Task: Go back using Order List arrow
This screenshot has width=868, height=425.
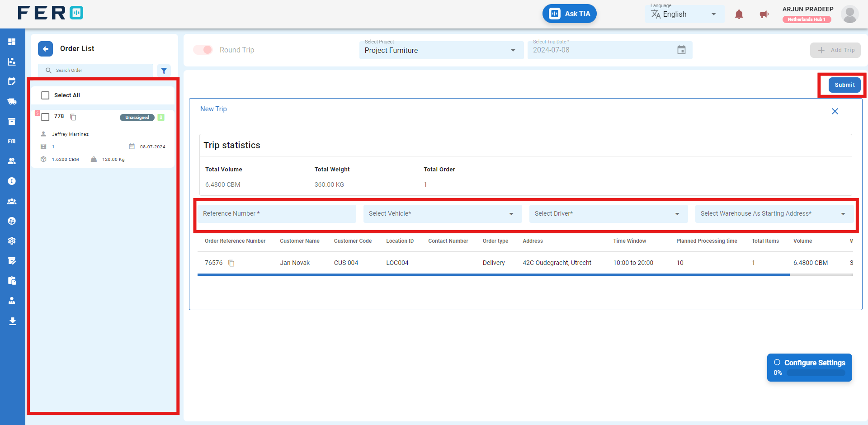Action: coord(45,49)
